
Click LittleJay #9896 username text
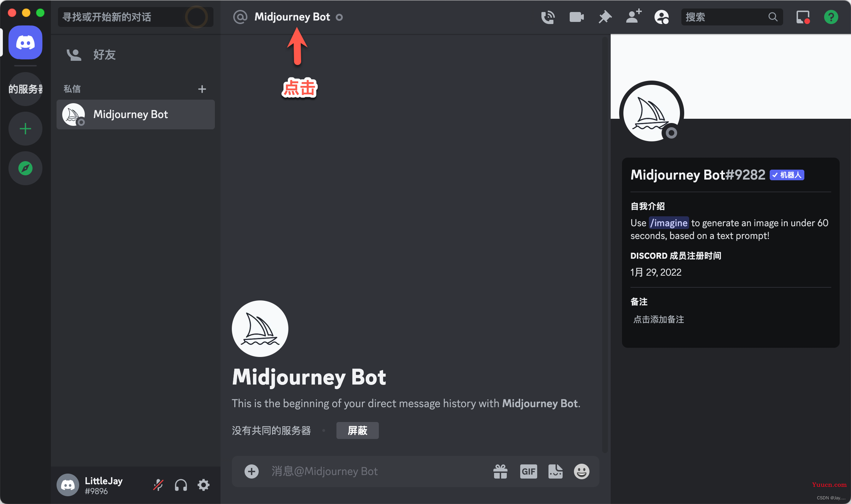point(104,486)
